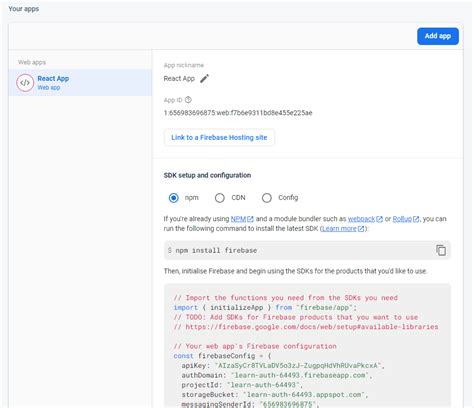Click the storageBucket line in the code

(275, 395)
